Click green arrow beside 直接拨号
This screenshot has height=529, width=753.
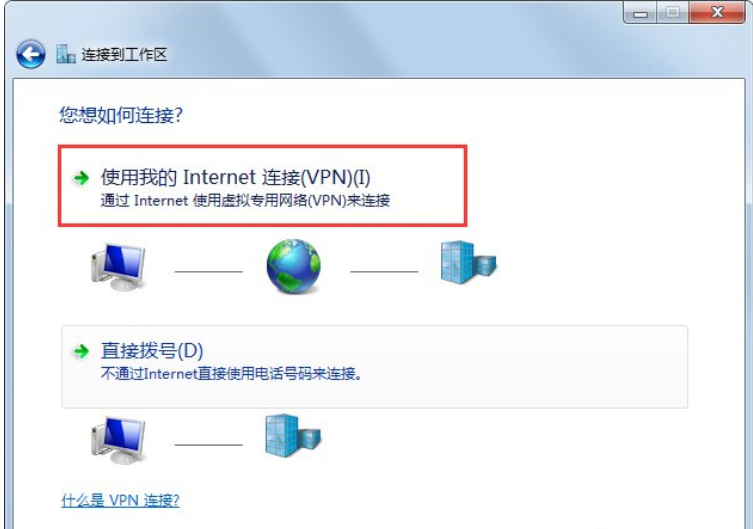81,351
